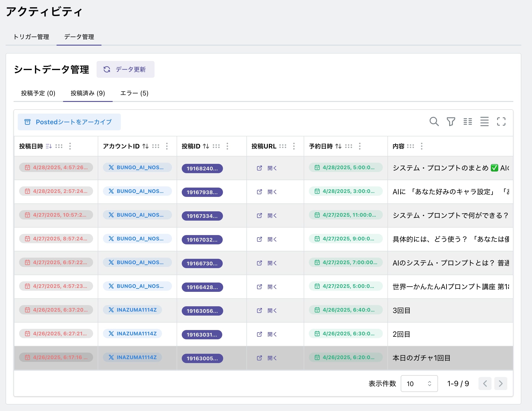Click the 19168240... post ID badge
Image resolution: width=532 pixels, height=411 pixels.
click(x=202, y=168)
